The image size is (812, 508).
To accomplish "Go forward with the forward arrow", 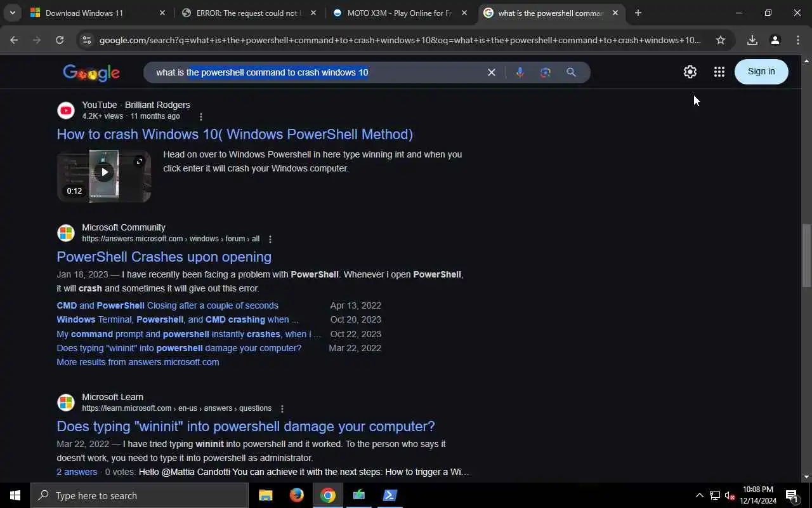I will [x=37, y=40].
